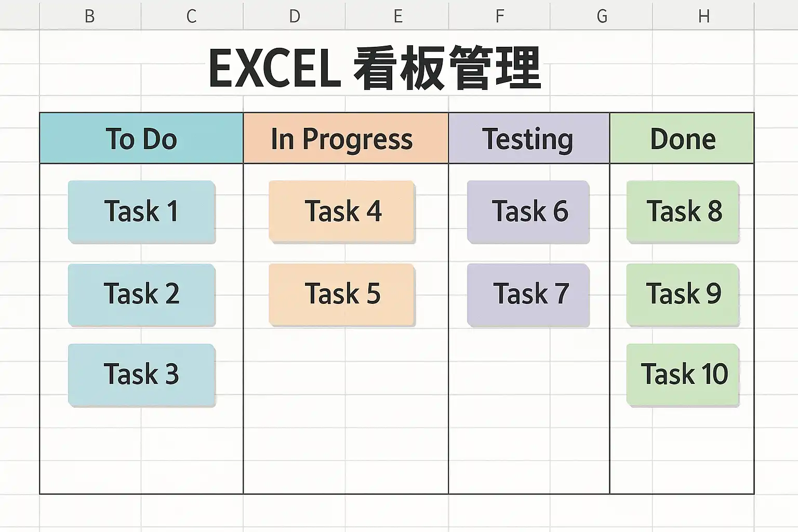The image size is (798, 532).
Task: Click the Task 5 card
Action: tap(342, 294)
